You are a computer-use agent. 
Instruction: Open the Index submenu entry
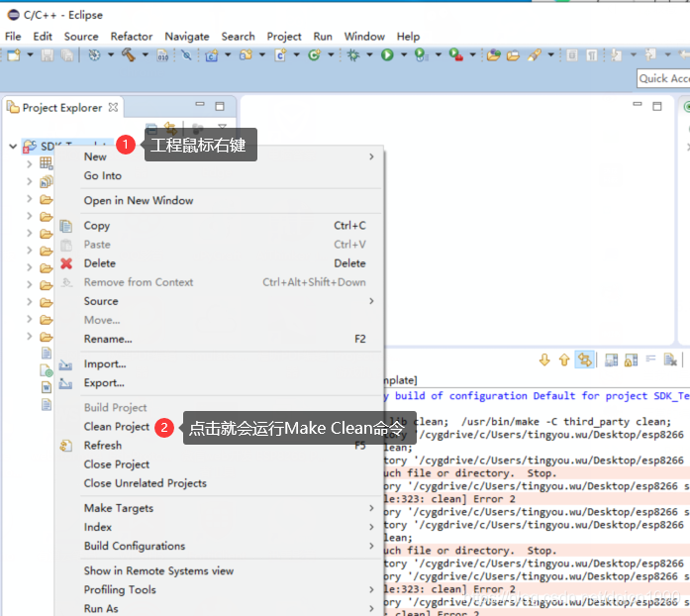pos(98,527)
